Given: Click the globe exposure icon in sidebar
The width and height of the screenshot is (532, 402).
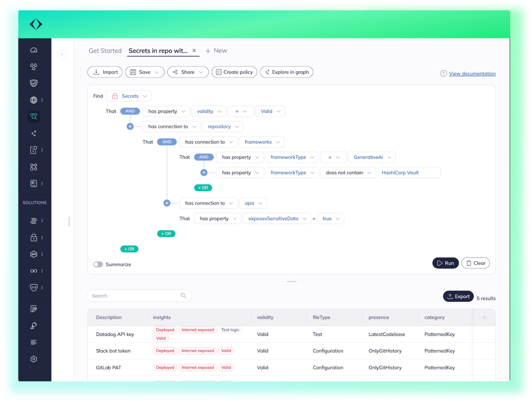Looking at the screenshot, I should pos(34,100).
